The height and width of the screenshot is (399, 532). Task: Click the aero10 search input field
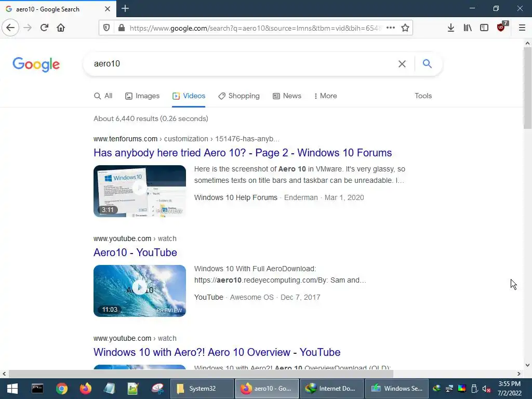pos(243,64)
